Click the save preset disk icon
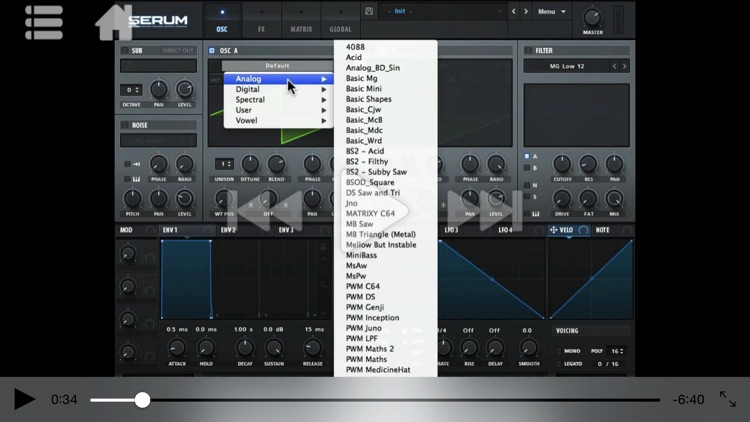 tap(369, 11)
